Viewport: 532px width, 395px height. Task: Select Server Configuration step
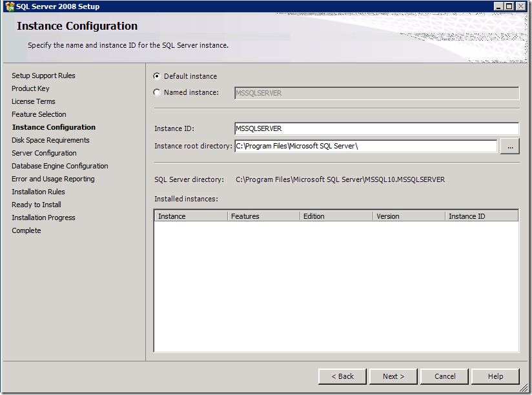click(44, 153)
